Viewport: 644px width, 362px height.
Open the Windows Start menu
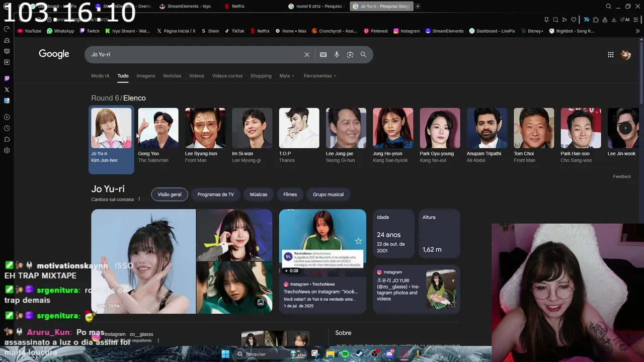(225, 354)
